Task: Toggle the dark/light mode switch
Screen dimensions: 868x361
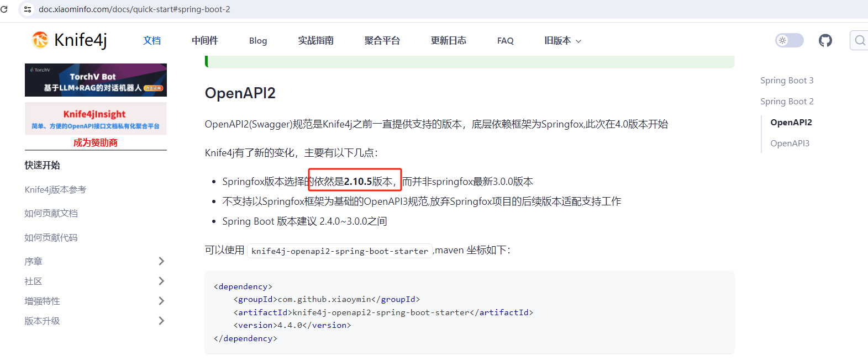Action: pyautogui.click(x=789, y=40)
